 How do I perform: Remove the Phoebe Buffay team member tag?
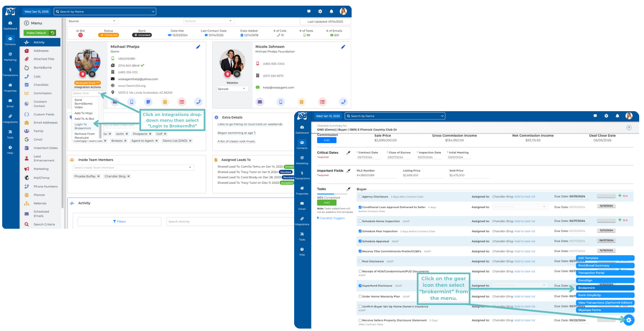coord(98,176)
